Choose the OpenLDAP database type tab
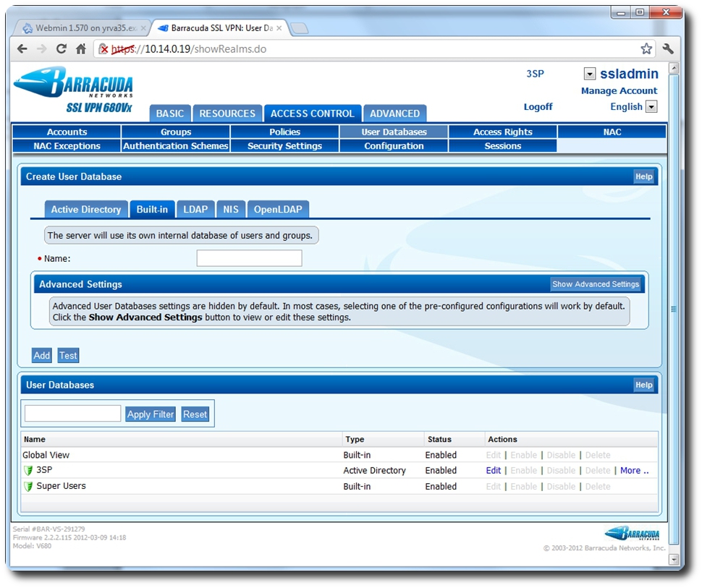702x588 pixels. (x=278, y=210)
